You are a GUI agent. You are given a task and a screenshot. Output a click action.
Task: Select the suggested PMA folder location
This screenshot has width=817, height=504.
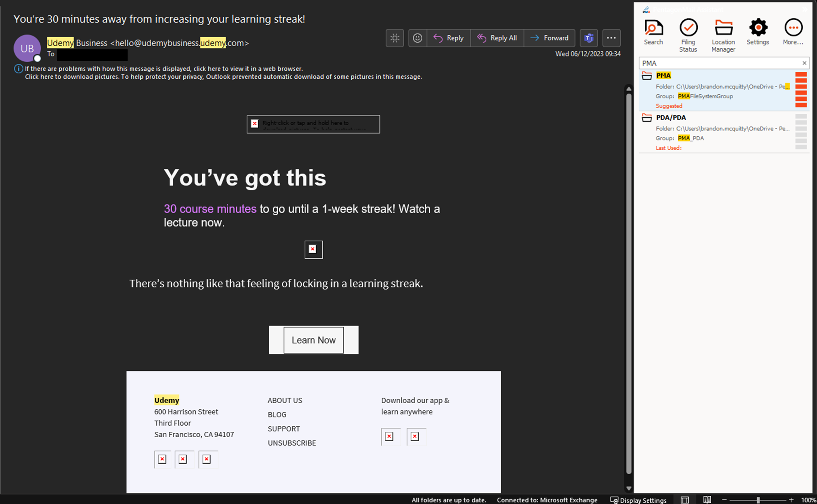click(716, 90)
